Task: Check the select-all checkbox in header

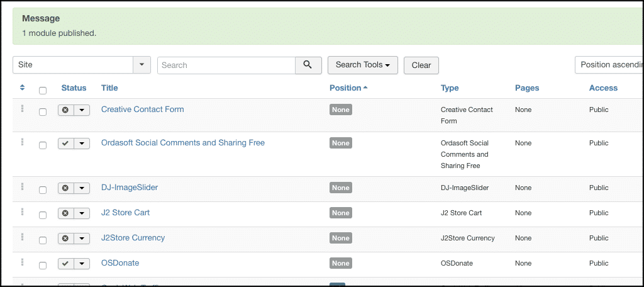Action: 43,91
